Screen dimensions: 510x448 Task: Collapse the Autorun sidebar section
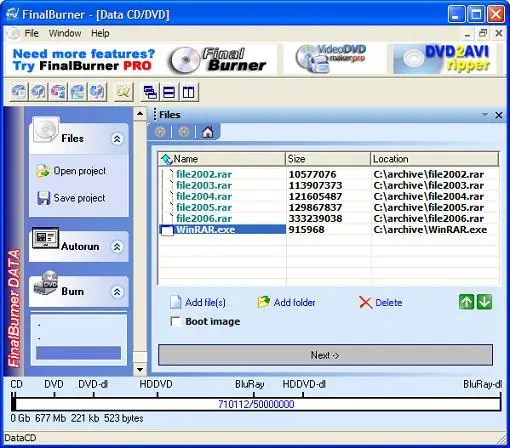117,247
